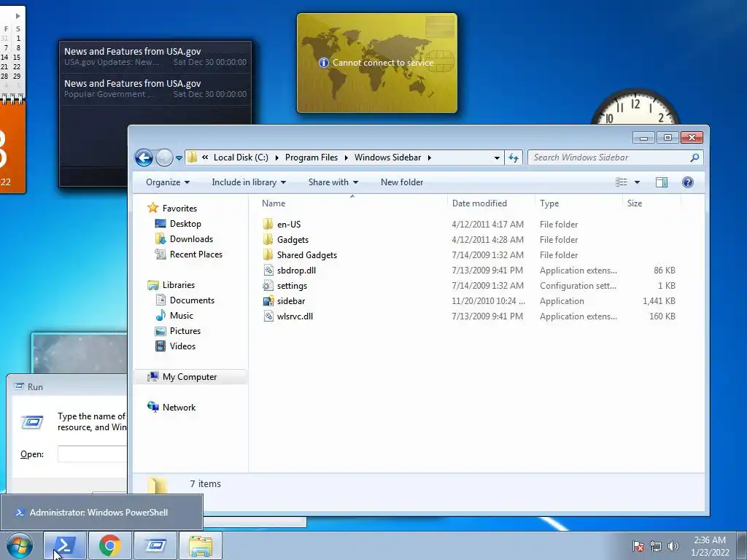The width and height of the screenshot is (747, 560).
Task: Open the Pictures library
Action: click(x=185, y=331)
